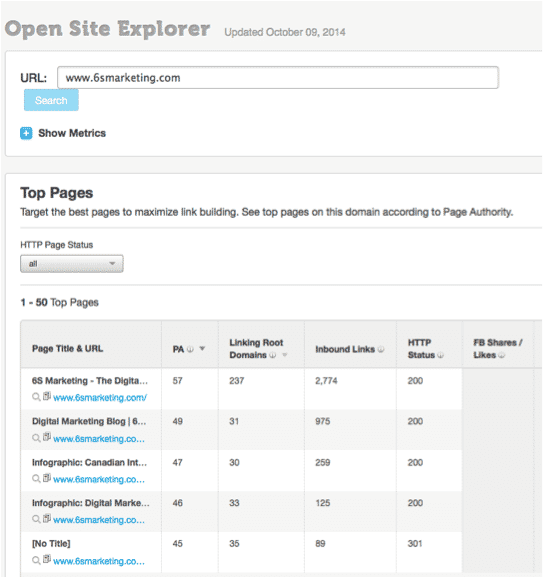Click the inbound links value 125
Image resolution: width=543 pixels, height=578 pixels.
point(323,503)
